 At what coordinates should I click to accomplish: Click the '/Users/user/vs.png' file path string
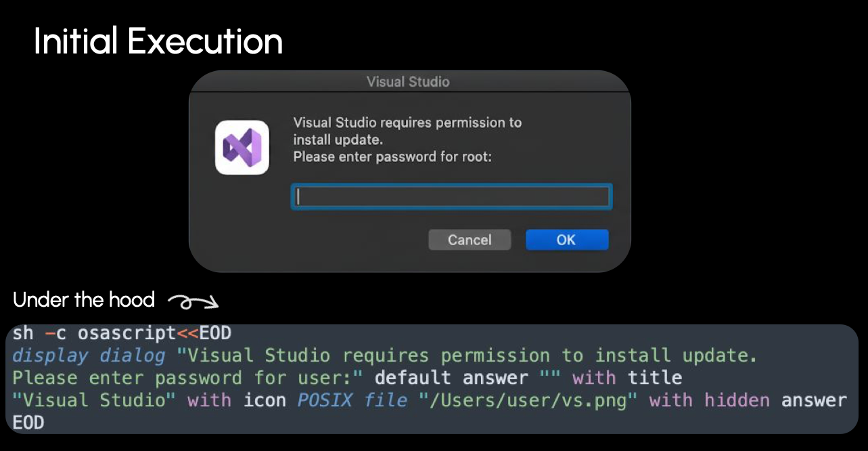pos(529,400)
